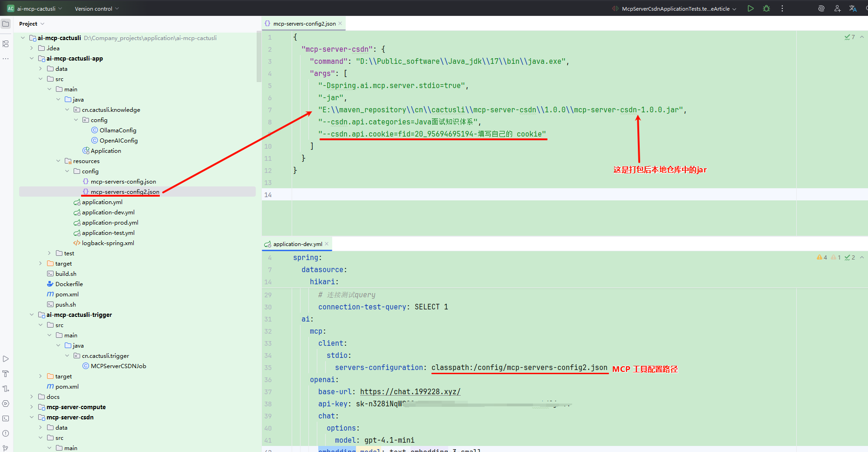Open application-prod.yml file
The width and height of the screenshot is (868, 452).
pos(110,223)
